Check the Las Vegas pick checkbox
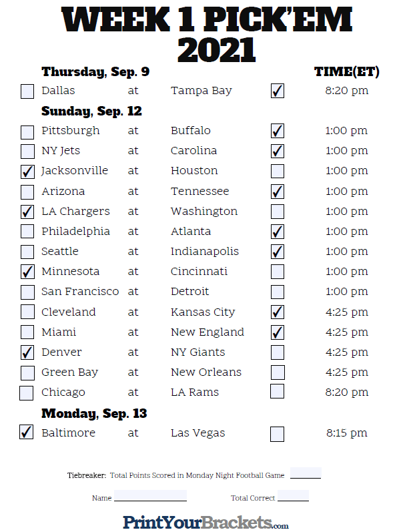Image resolution: width=411 pixels, height=532 pixels. click(277, 435)
